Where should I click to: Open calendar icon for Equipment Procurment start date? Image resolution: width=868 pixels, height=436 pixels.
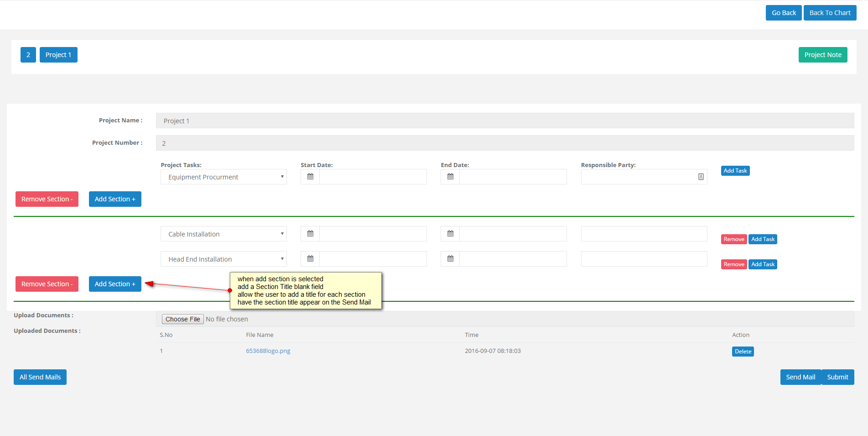(310, 177)
